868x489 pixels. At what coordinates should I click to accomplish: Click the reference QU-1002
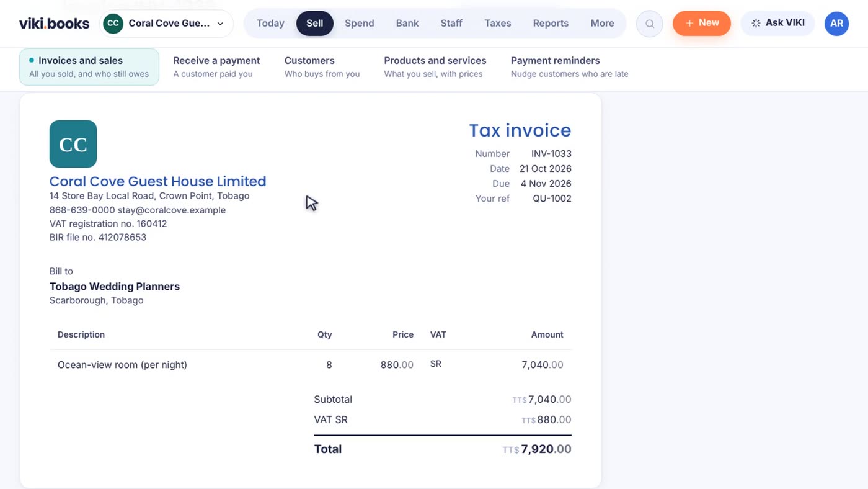(x=552, y=199)
